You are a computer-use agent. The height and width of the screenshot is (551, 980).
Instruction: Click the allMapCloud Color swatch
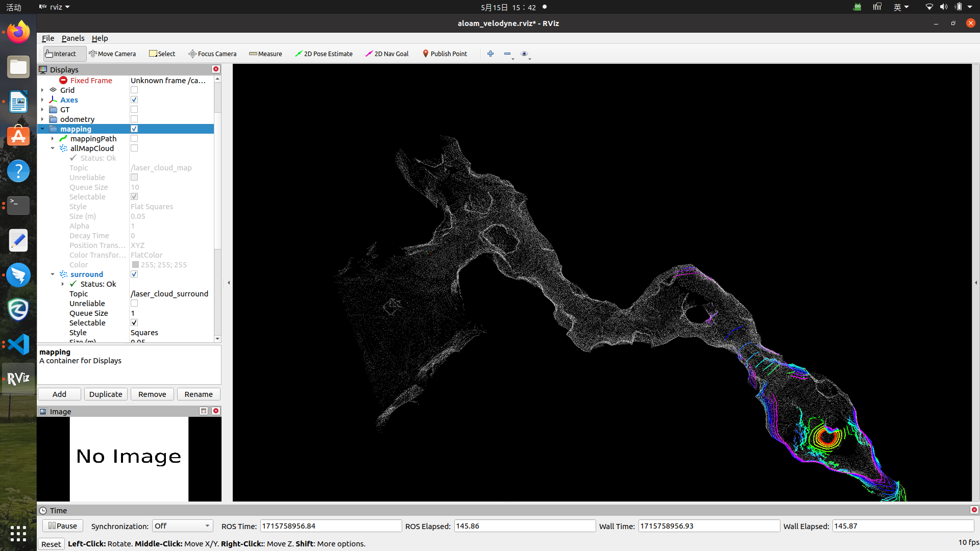(135, 265)
